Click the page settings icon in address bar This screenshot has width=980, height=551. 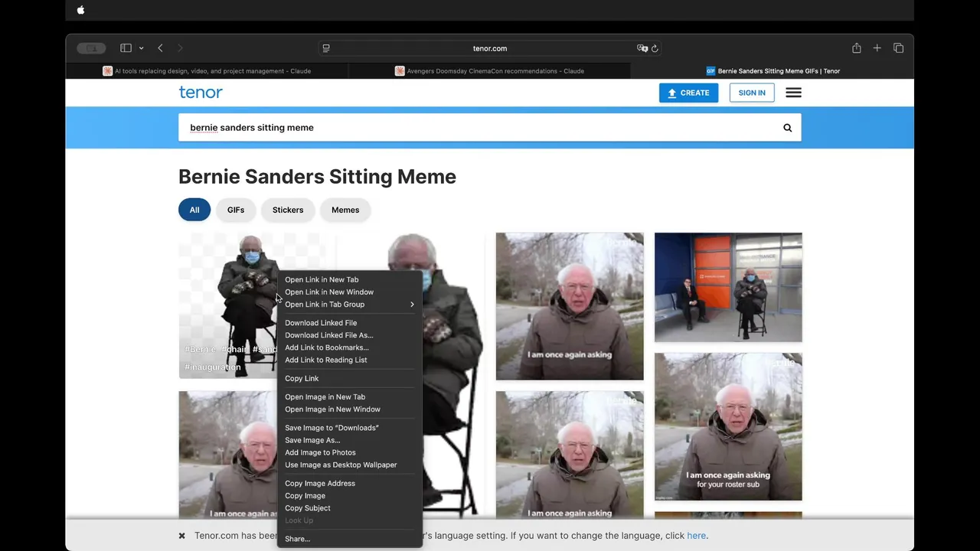click(326, 48)
